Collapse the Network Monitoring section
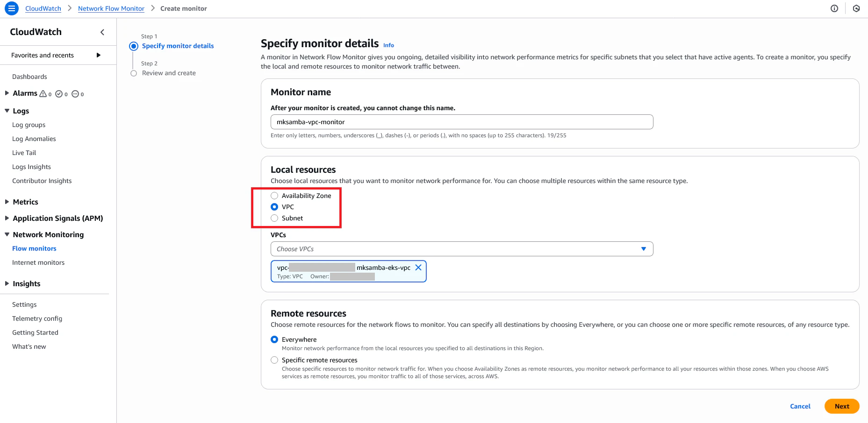Image resolution: width=868 pixels, height=423 pixels. [x=7, y=234]
